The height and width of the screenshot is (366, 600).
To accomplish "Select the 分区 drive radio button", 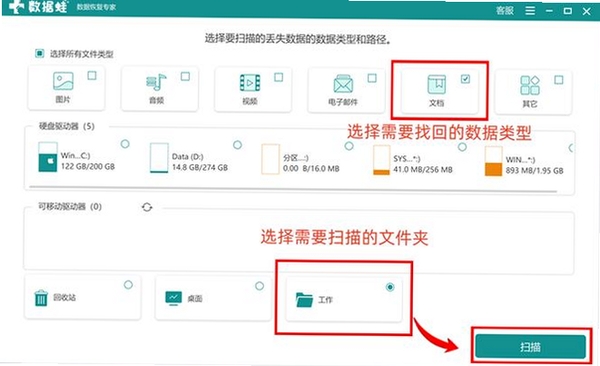I will pyautogui.click(x=349, y=146).
